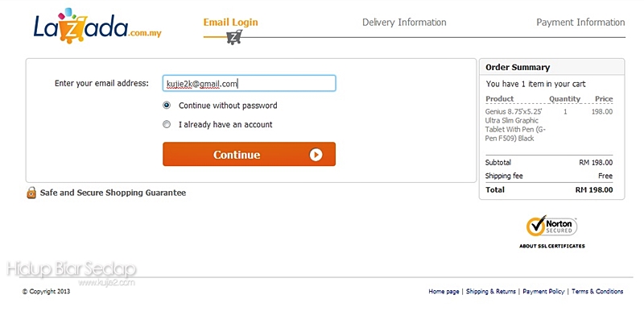Open the Payment Policy link
Viewport: 644px width, 324px height.
tap(543, 292)
